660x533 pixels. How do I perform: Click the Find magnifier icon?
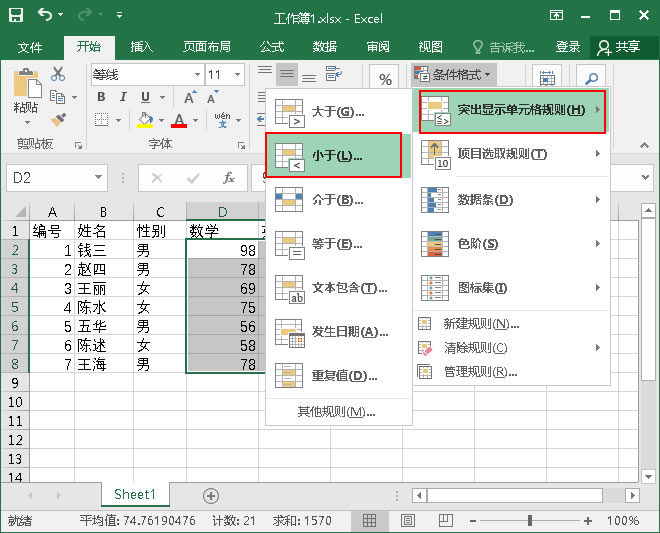pyautogui.click(x=591, y=78)
